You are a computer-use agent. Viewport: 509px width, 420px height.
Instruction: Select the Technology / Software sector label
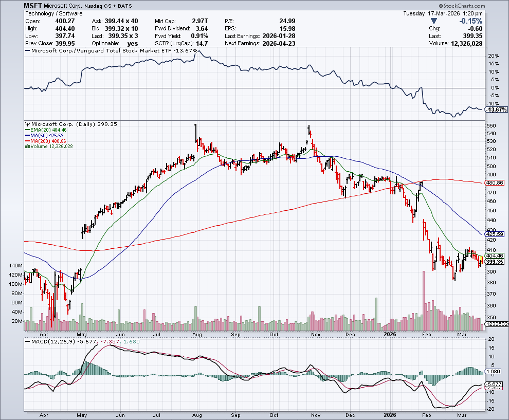point(50,13)
